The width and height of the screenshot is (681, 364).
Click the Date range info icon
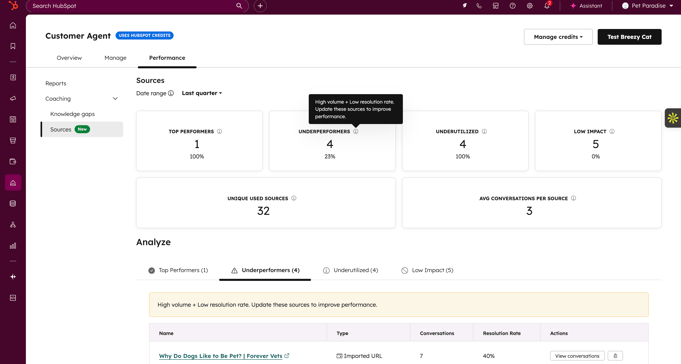point(171,93)
